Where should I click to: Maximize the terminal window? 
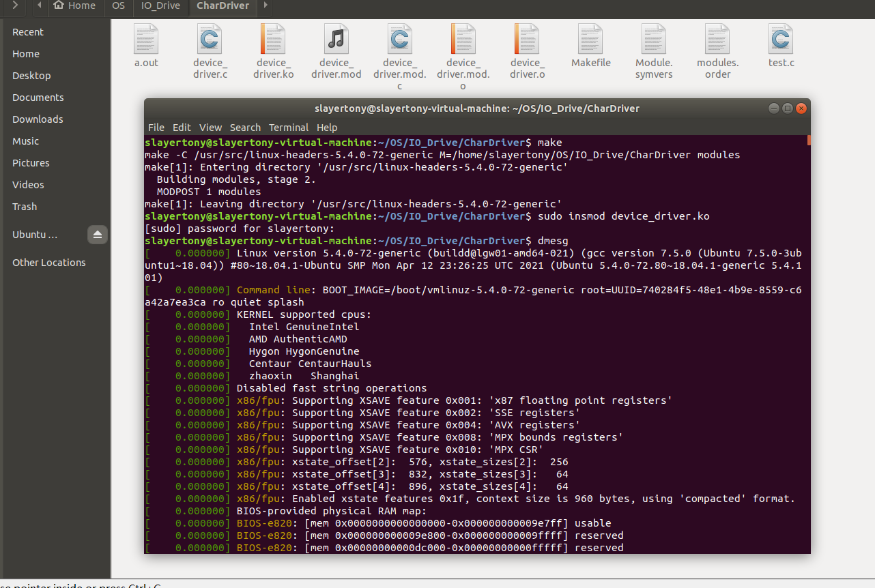[x=787, y=108]
